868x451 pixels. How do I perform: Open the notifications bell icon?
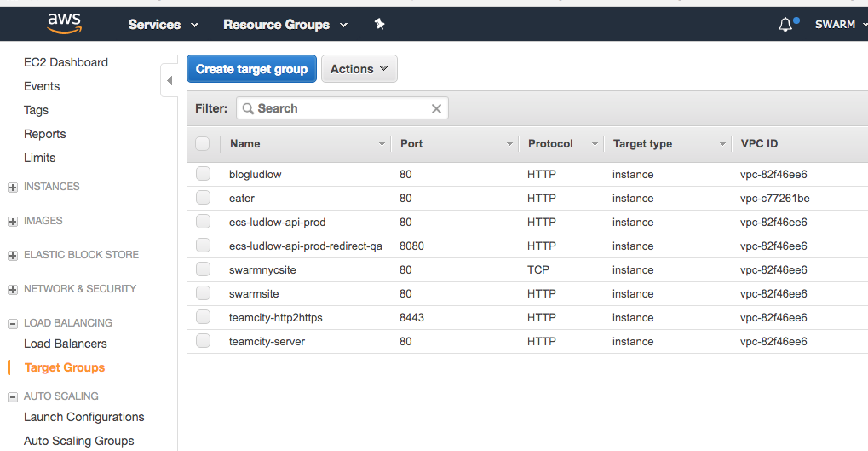pyautogui.click(x=785, y=25)
